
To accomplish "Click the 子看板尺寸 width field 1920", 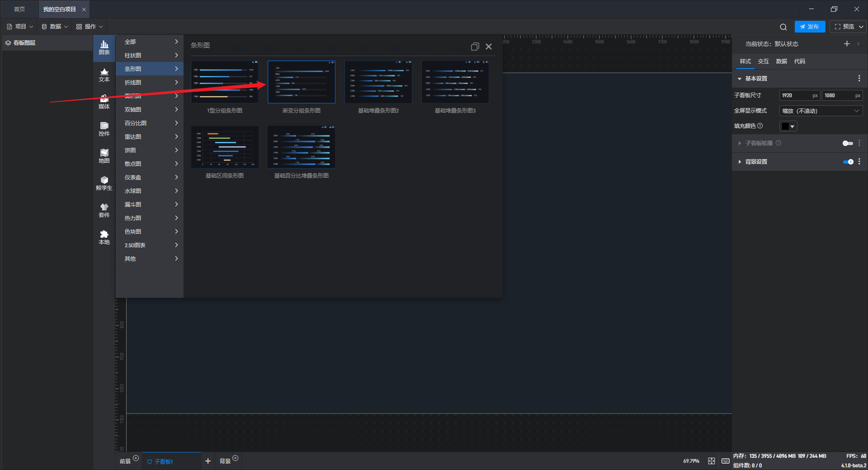I will (800, 95).
